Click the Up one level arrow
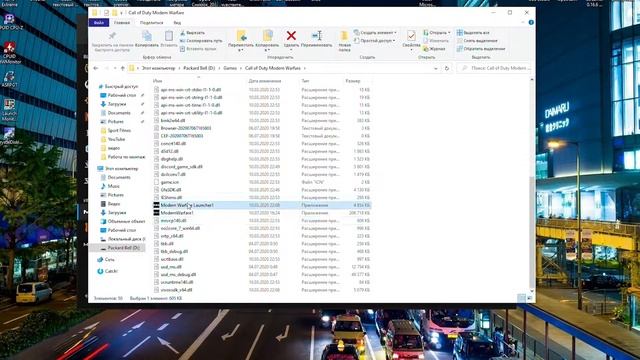Image resolution: width=640 pixels, height=360 pixels. (x=122, y=68)
